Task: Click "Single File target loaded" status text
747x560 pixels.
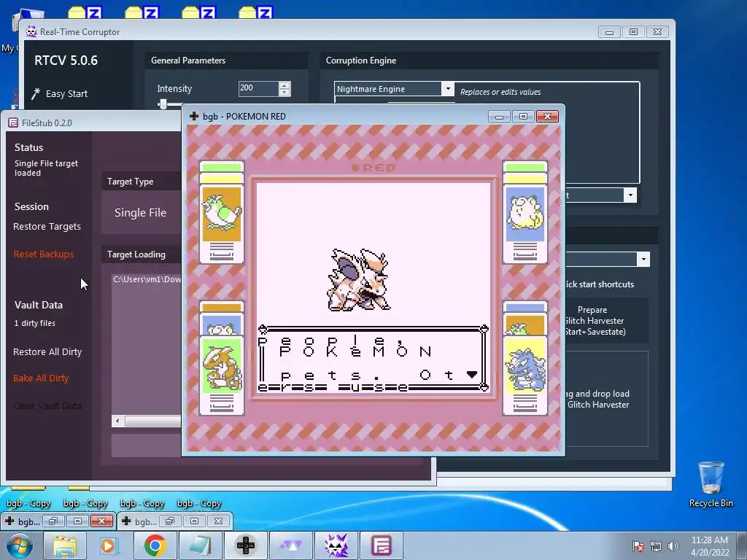Action: (x=46, y=168)
